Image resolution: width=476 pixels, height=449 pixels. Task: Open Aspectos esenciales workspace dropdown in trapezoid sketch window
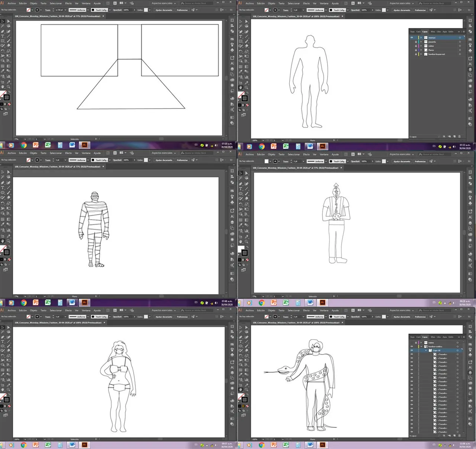pyautogui.click(x=164, y=3)
